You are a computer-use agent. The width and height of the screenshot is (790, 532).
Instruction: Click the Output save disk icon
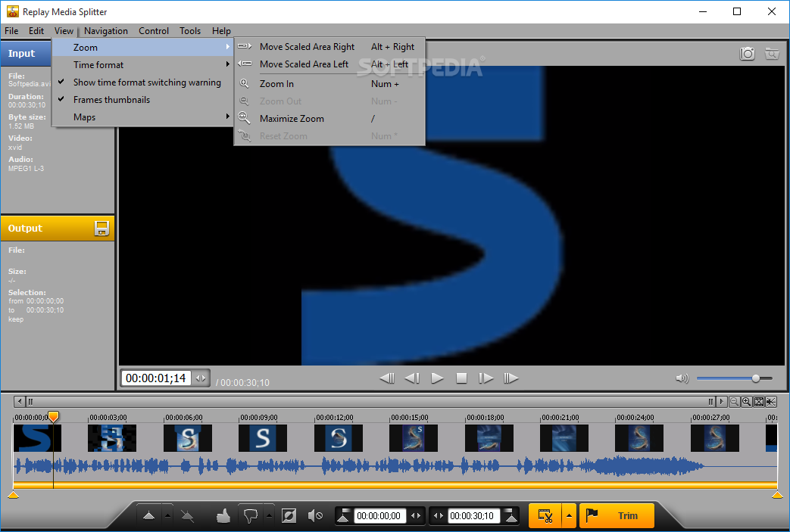tap(101, 228)
